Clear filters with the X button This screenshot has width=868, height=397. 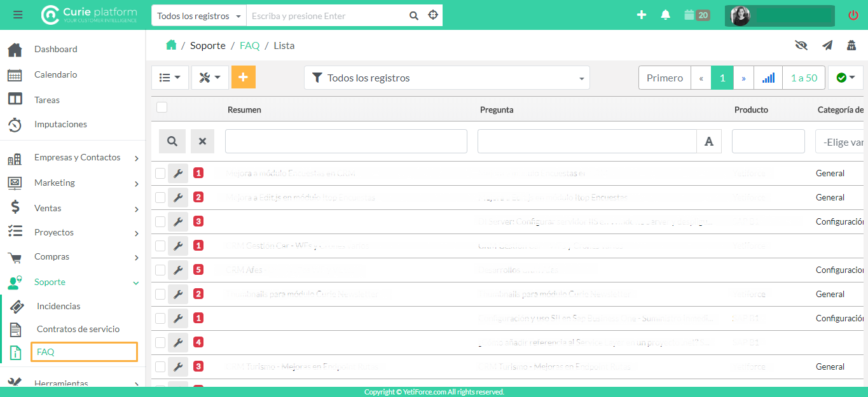point(202,141)
